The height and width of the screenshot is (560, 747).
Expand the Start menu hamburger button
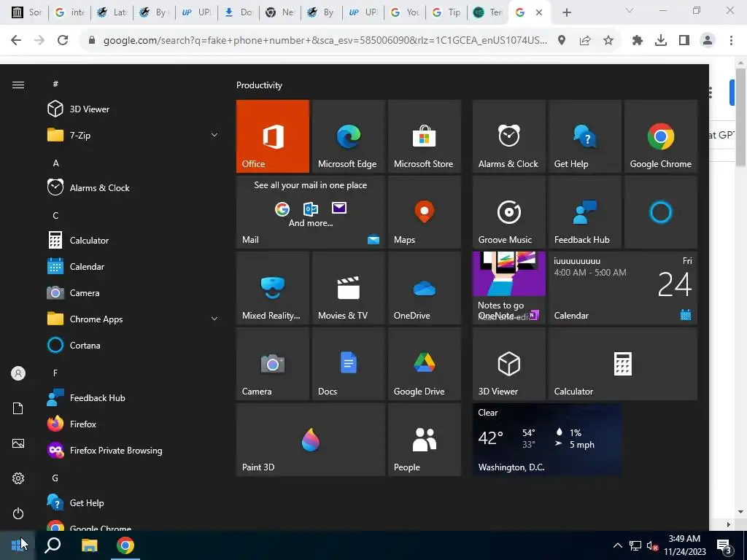click(18, 85)
